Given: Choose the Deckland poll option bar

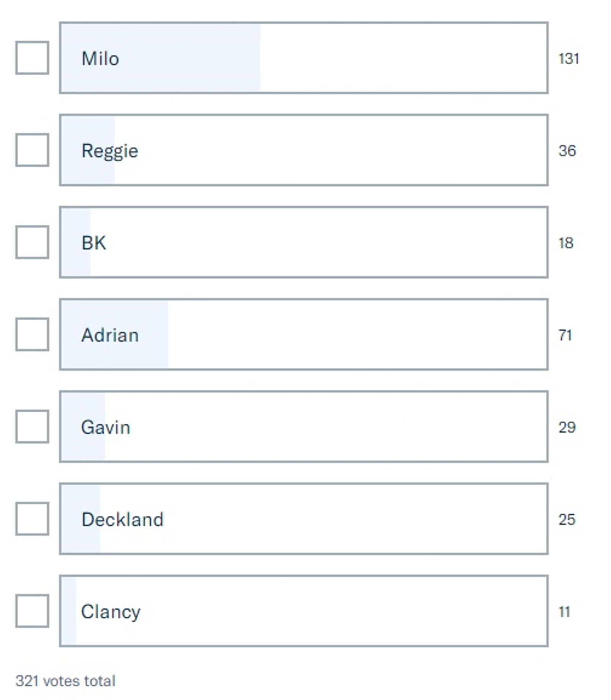Looking at the screenshot, I should 304,519.
